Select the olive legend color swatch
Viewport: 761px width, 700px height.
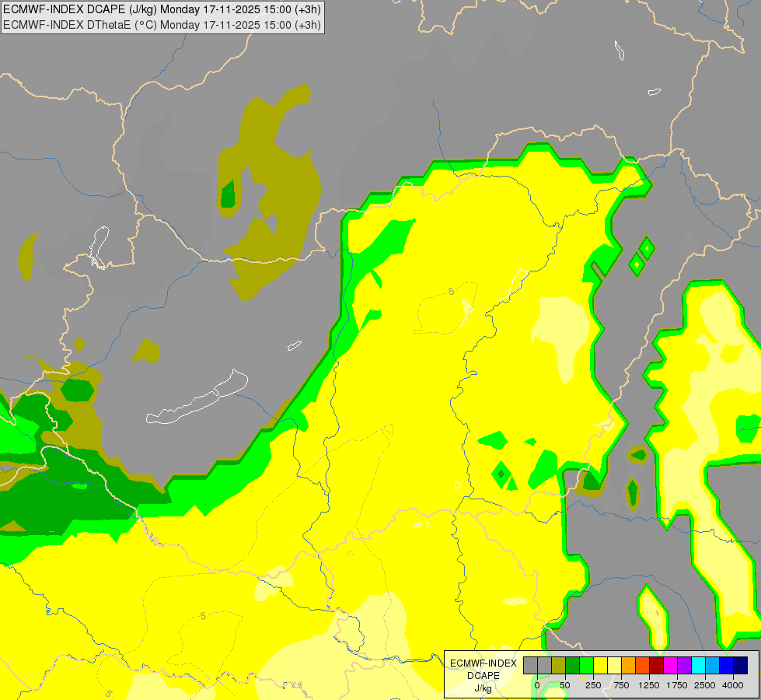559,665
